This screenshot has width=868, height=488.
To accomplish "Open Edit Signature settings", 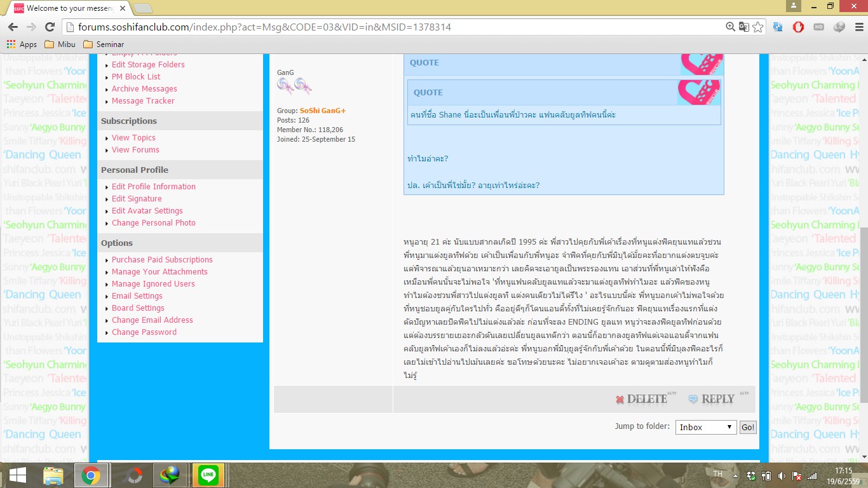I will (137, 199).
